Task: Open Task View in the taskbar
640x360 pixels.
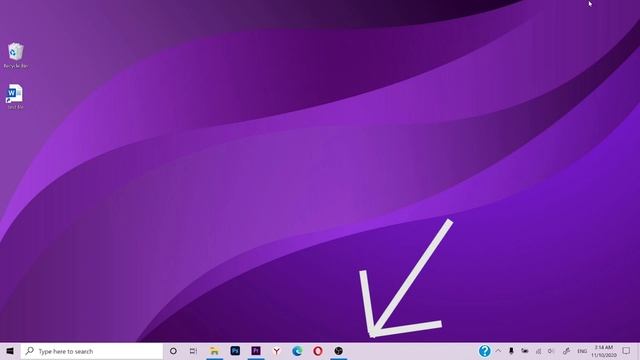Action: (193, 351)
